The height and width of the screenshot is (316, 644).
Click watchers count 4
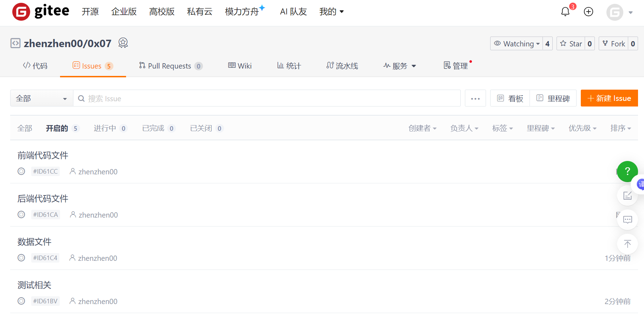coord(547,44)
